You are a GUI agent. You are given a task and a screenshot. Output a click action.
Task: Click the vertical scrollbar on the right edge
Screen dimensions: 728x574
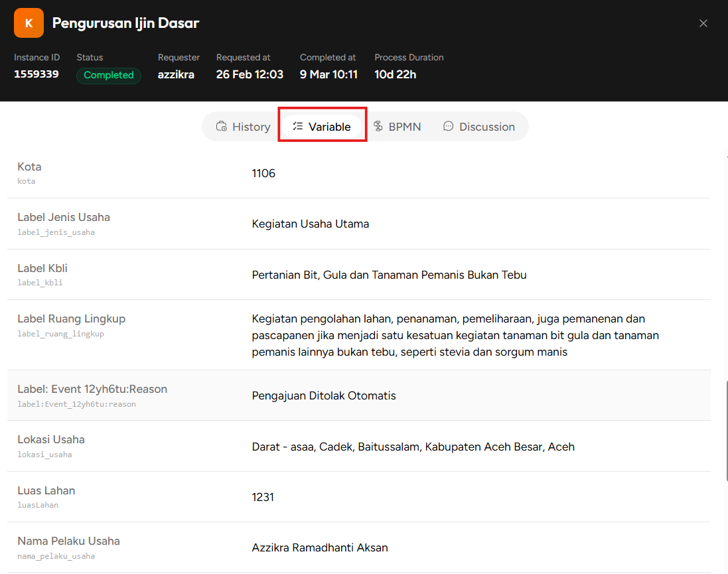[726, 431]
